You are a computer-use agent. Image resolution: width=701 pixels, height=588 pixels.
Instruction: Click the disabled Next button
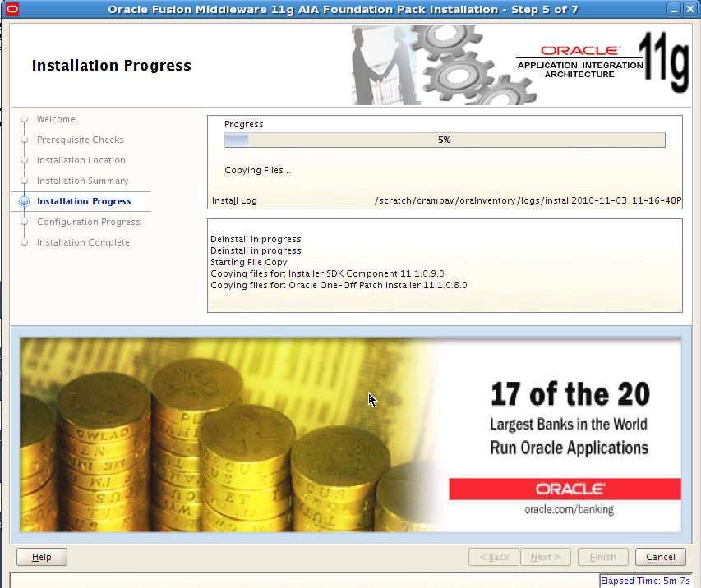(546, 557)
